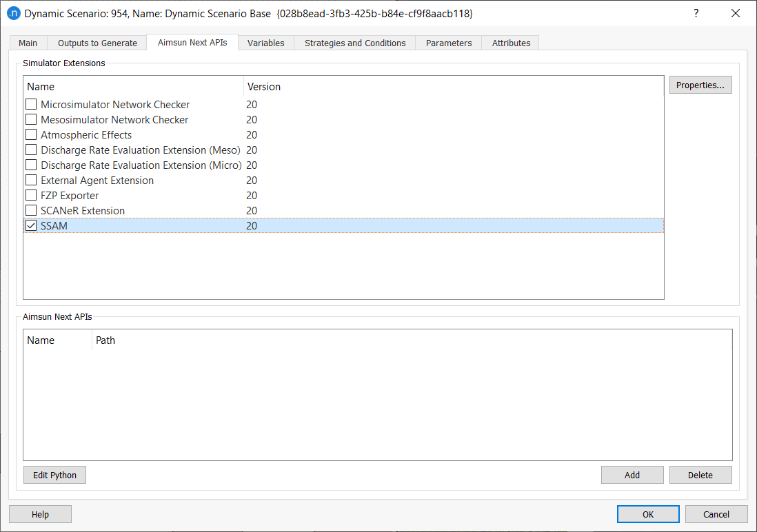The image size is (757, 532).
Task: Sort extensions by the Version column header
Action: pyautogui.click(x=264, y=87)
